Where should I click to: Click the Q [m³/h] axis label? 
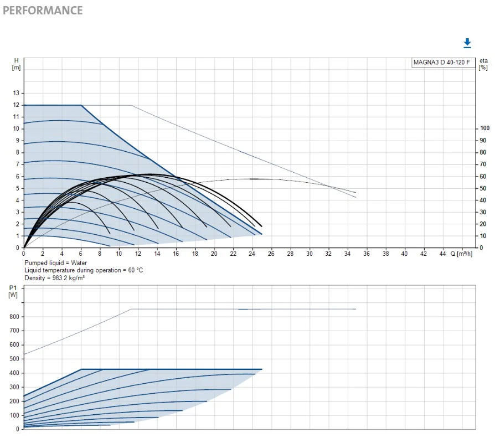(x=461, y=254)
